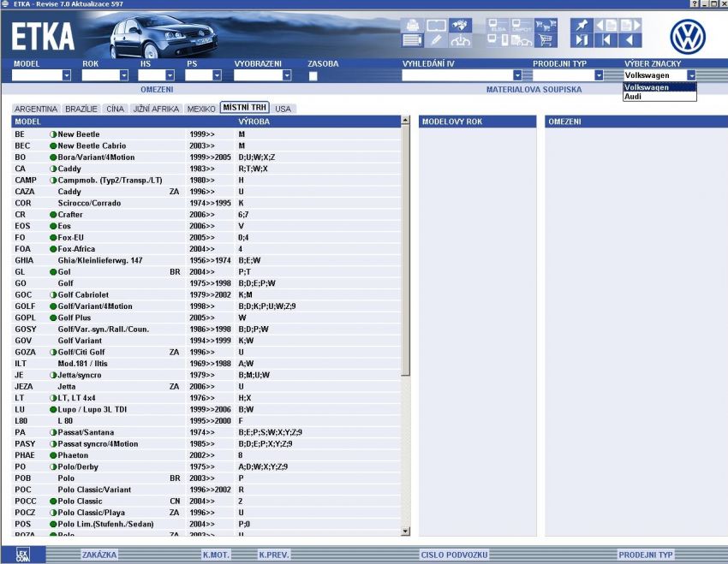Open the VYHLEDÁNÍ IV dropdown arrow

click(517, 75)
